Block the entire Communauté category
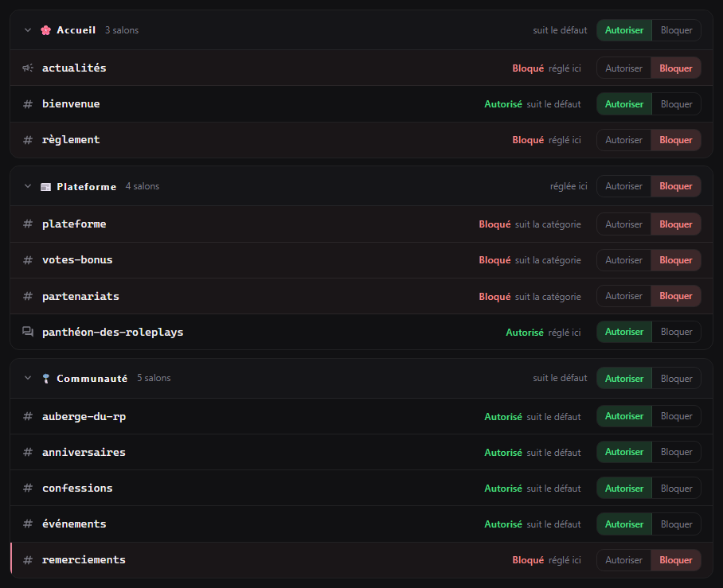Image resolution: width=723 pixels, height=588 pixels. point(677,378)
